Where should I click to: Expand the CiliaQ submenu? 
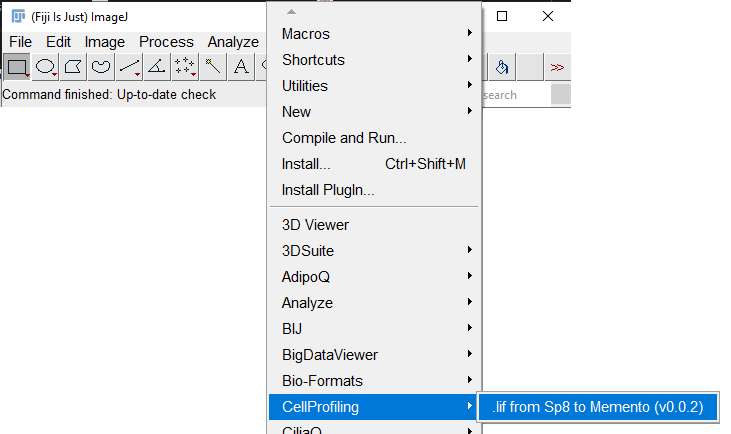pyautogui.click(x=375, y=427)
